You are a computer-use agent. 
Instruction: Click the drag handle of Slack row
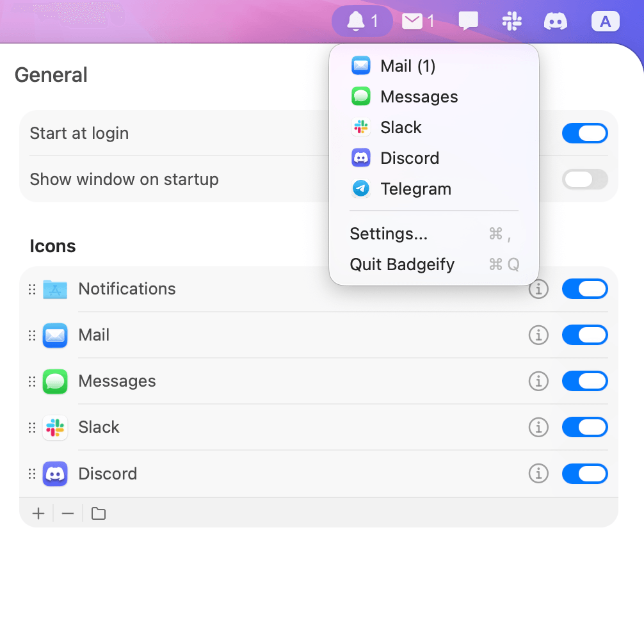click(x=32, y=428)
